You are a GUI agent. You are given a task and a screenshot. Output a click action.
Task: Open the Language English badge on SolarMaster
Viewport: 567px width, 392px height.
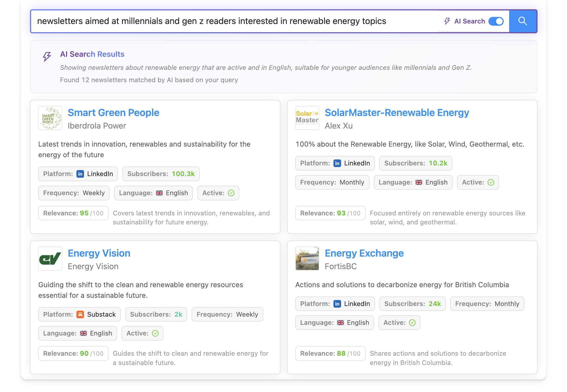point(413,182)
